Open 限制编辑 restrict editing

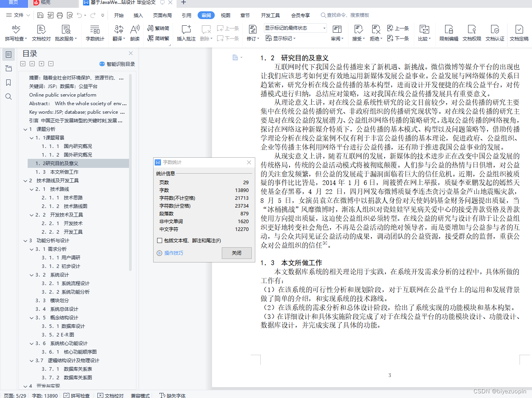(449, 33)
